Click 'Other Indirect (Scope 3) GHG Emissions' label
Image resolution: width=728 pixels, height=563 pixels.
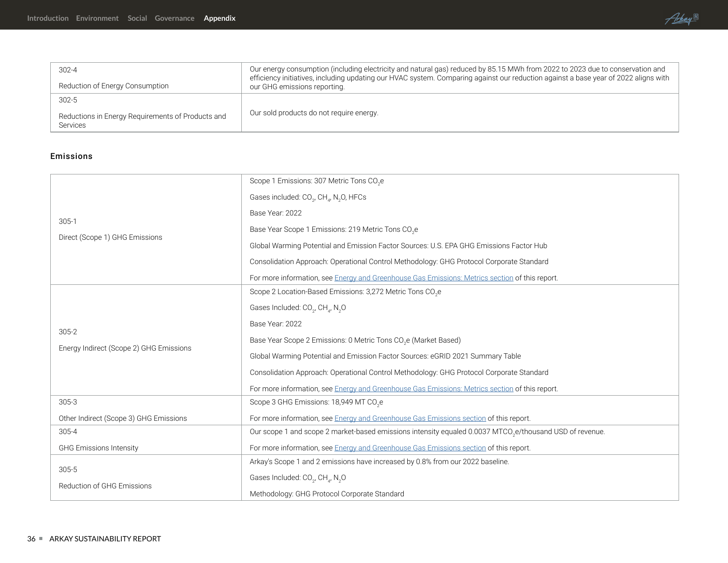[123, 418]
